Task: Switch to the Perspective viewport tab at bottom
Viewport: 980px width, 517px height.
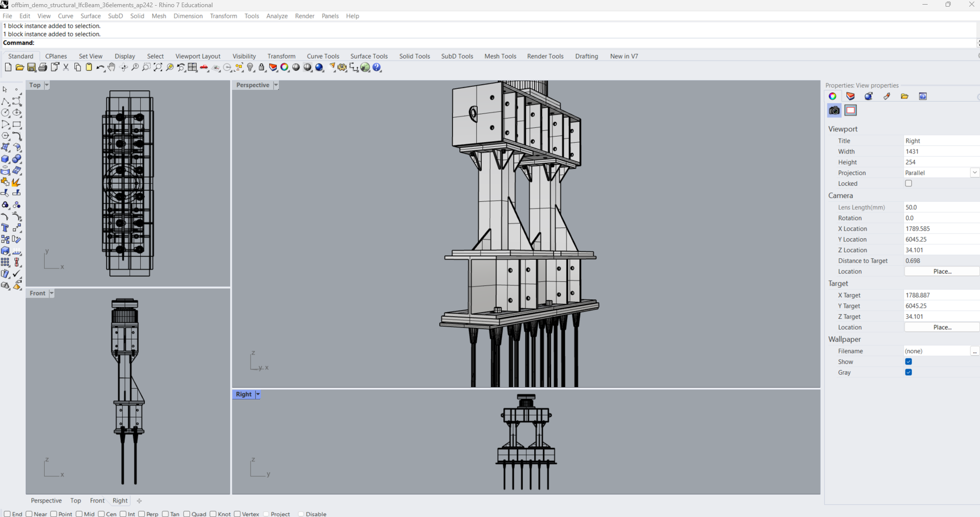Action: click(46, 501)
